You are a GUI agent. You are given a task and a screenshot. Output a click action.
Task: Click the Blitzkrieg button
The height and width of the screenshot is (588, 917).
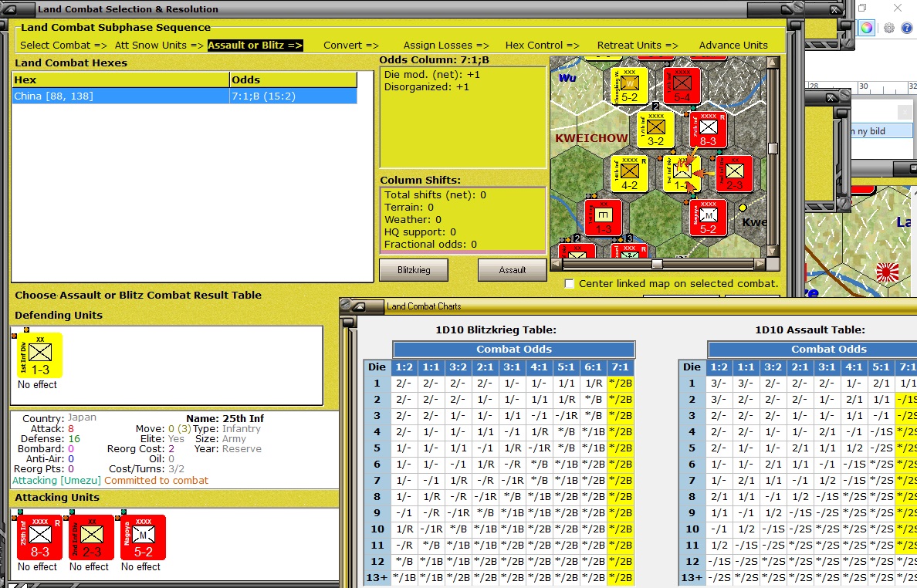click(414, 270)
